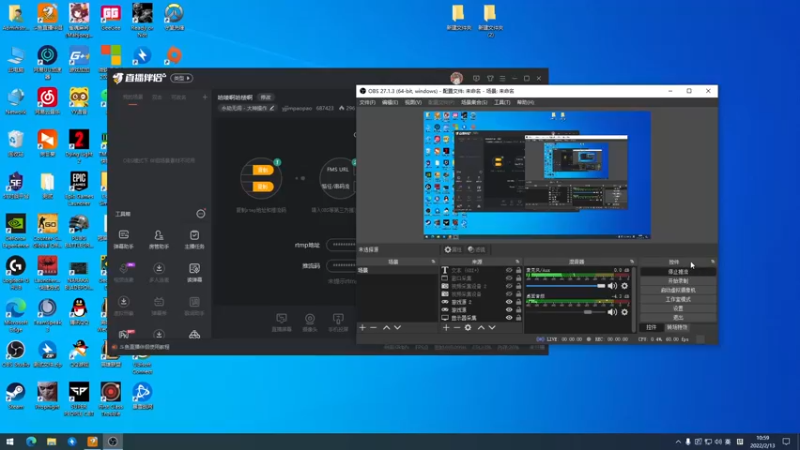This screenshot has height=450, width=800.
Task: Click the 推流码 field in 直播伴侣
Action: [x=341, y=266]
